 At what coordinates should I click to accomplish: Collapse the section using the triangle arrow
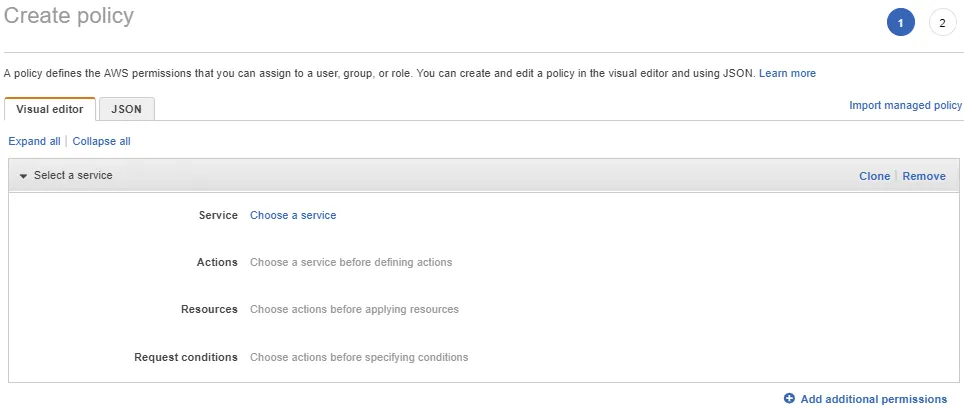[x=23, y=176]
